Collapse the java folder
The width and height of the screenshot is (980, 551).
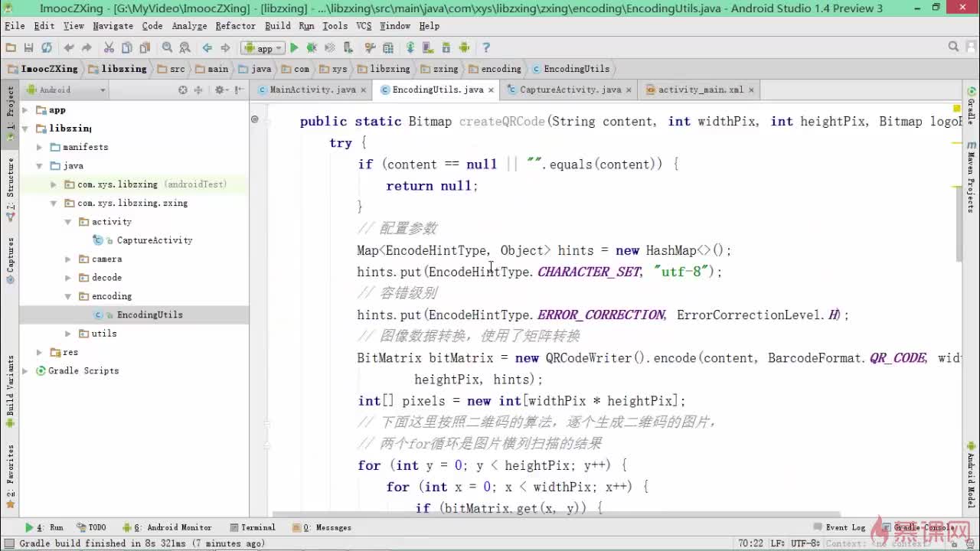(x=39, y=165)
